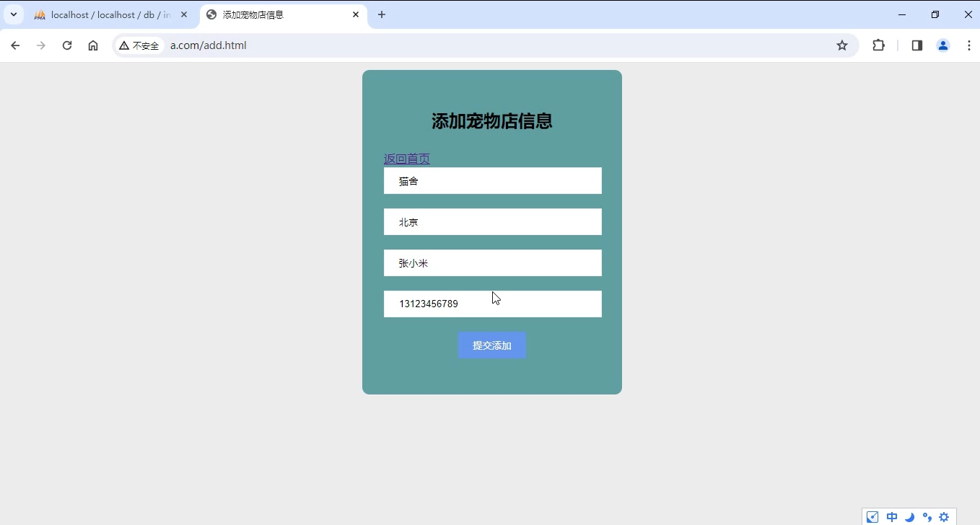
Task: Click the phone field containing 13123456789
Action: [x=493, y=304]
